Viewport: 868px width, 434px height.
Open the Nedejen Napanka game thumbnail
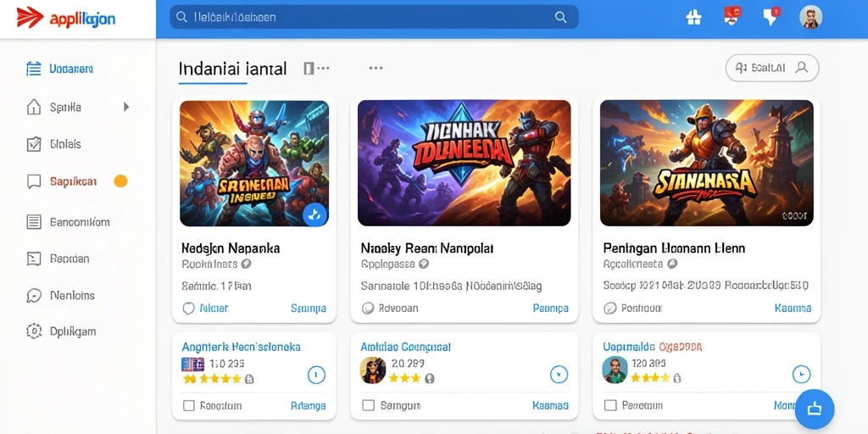click(x=254, y=164)
